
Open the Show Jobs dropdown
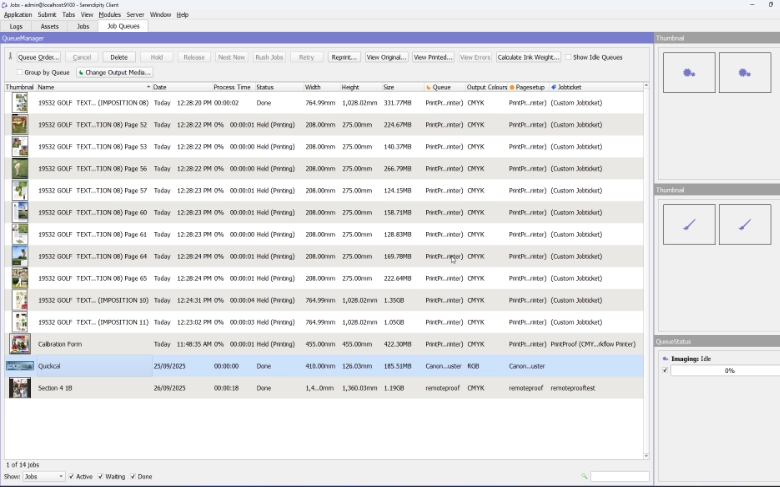44,476
